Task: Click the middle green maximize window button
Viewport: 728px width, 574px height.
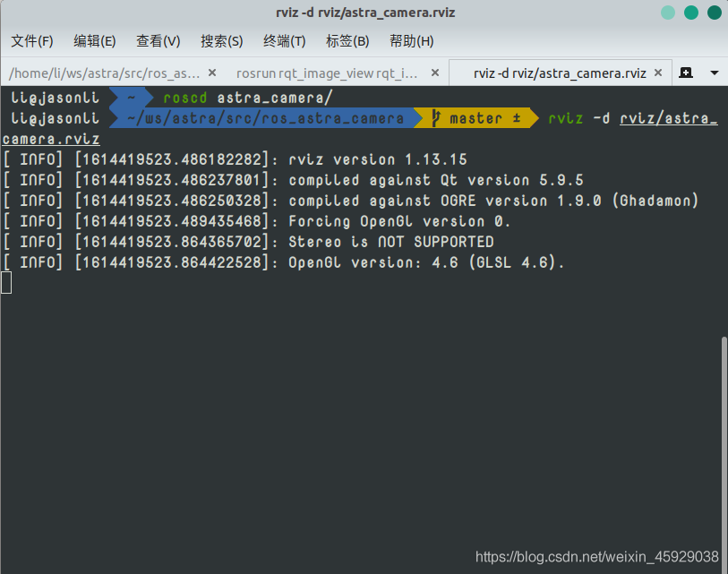Action: tap(691, 13)
